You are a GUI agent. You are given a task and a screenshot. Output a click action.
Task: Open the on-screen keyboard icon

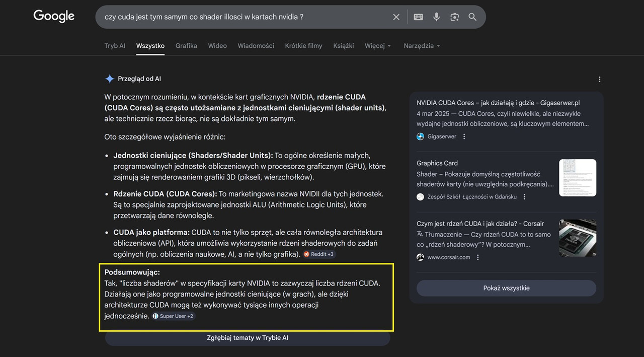418,17
